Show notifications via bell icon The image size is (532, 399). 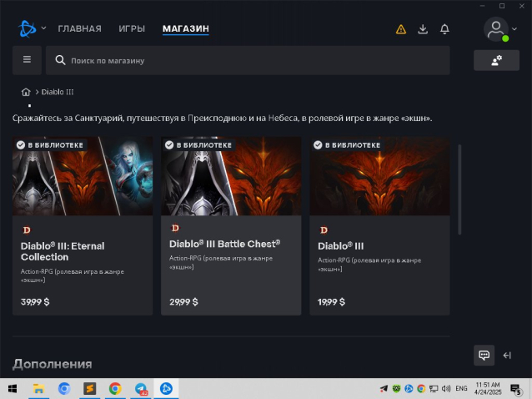click(444, 29)
